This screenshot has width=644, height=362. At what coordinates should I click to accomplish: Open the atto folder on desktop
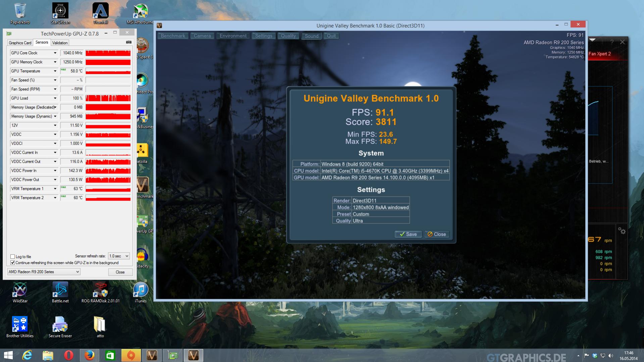pyautogui.click(x=100, y=327)
